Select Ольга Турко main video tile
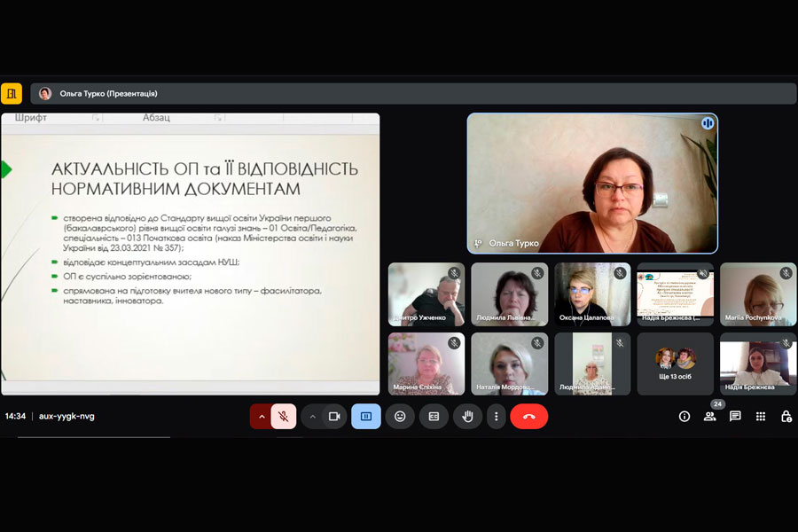798x532 pixels. click(592, 184)
